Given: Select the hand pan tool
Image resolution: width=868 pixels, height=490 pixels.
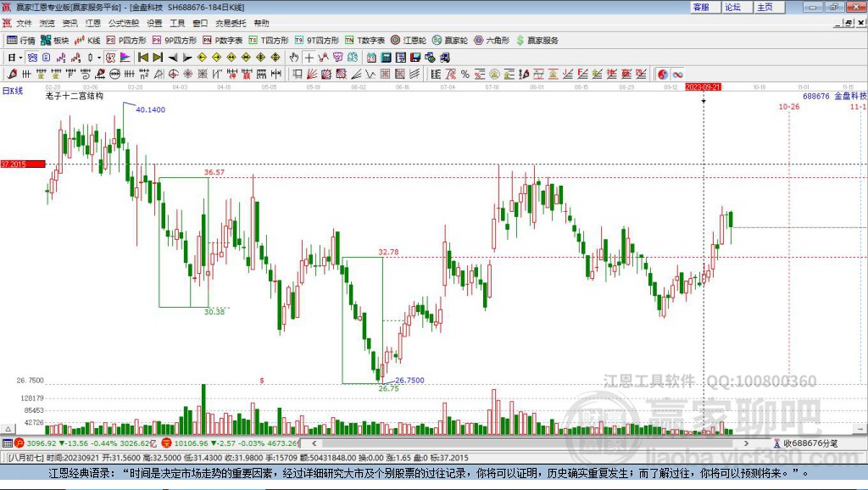Looking at the screenshot, I should 294,58.
